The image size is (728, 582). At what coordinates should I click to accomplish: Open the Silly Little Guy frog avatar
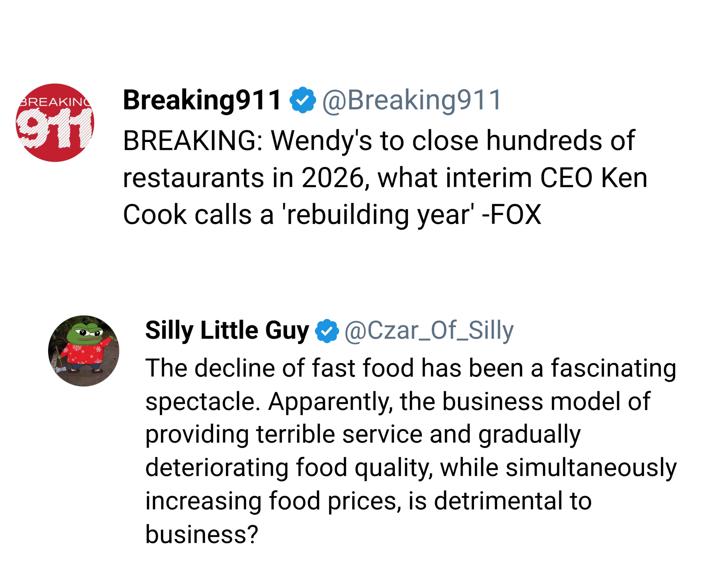click(x=84, y=351)
